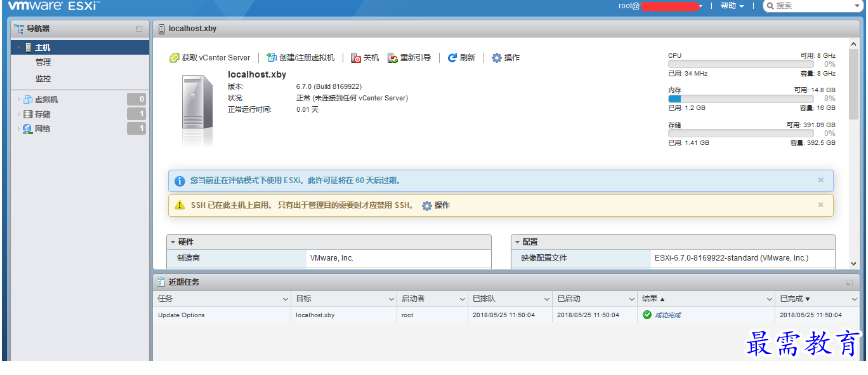Click the Virtual Machines icon in navigator
The width and height of the screenshot is (868, 375).
28,100
